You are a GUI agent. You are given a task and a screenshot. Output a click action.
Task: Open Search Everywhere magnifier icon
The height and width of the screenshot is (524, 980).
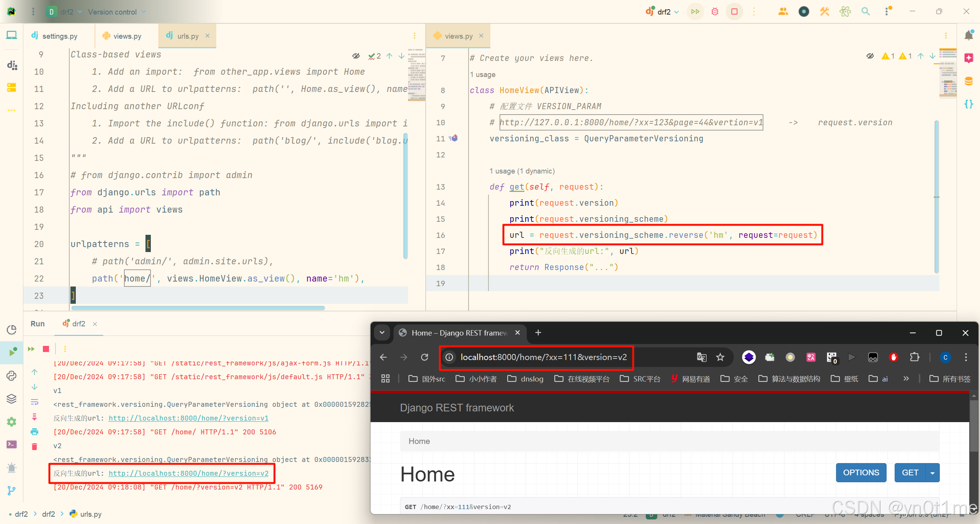click(866, 11)
